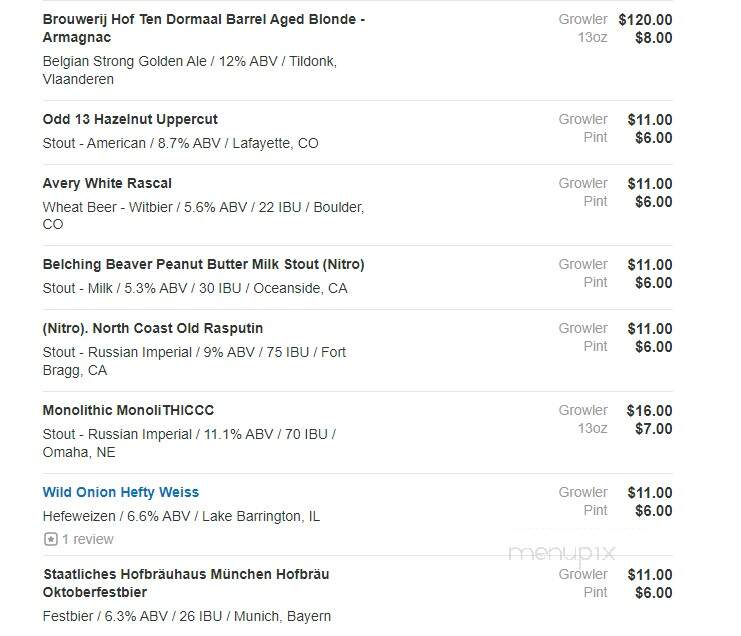This screenshot has width=741, height=636.
Task: Select Odd 13 Hazelnut Uppercut beer name
Action: click(x=130, y=119)
